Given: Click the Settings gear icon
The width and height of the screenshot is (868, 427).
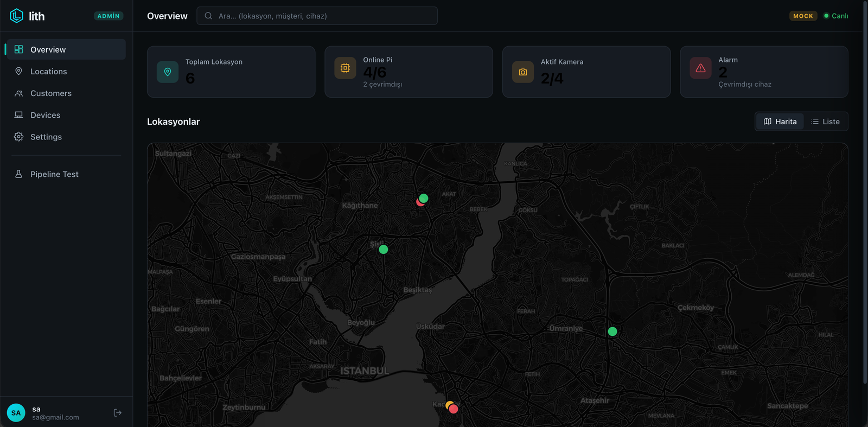Looking at the screenshot, I should [18, 137].
